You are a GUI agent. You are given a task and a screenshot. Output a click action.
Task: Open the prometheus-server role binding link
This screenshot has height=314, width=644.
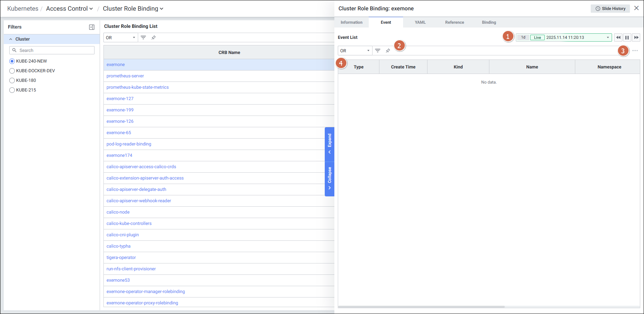(x=125, y=76)
